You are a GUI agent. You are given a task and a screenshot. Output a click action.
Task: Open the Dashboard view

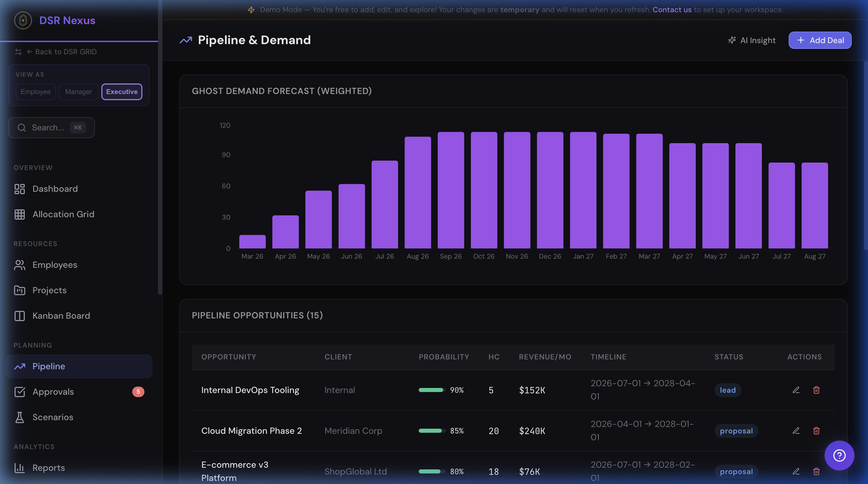(55, 189)
